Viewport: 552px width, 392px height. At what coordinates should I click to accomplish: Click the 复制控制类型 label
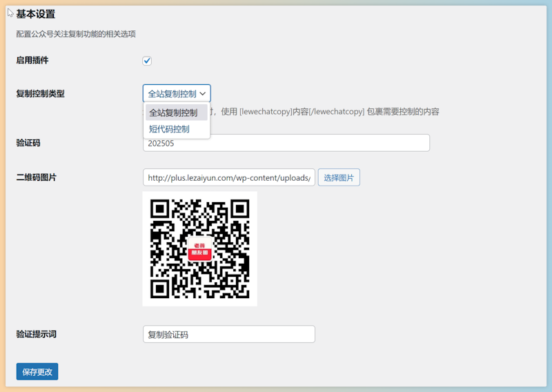pyautogui.click(x=41, y=94)
